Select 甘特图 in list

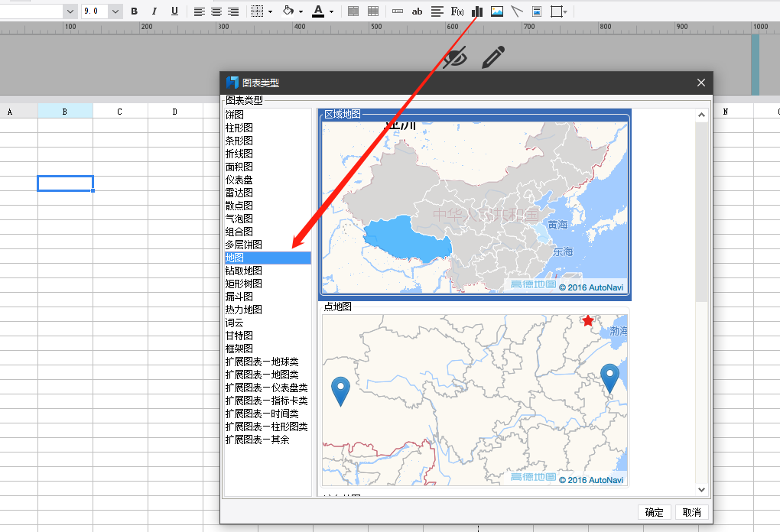click(x=268, y=336)
